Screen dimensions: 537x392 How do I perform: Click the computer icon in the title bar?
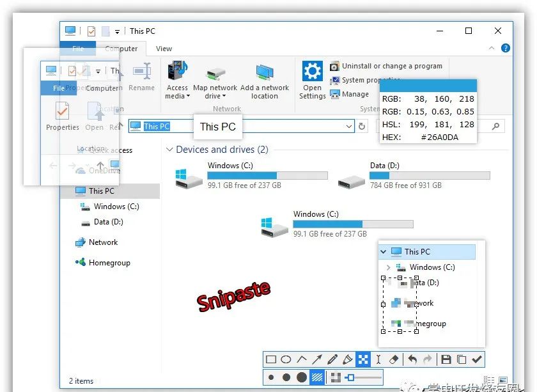(x=70, y=31)
